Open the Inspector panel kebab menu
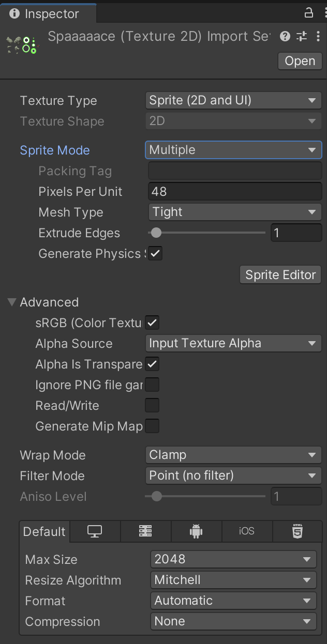This screenshot has width=327, height=644. (320, 13)
